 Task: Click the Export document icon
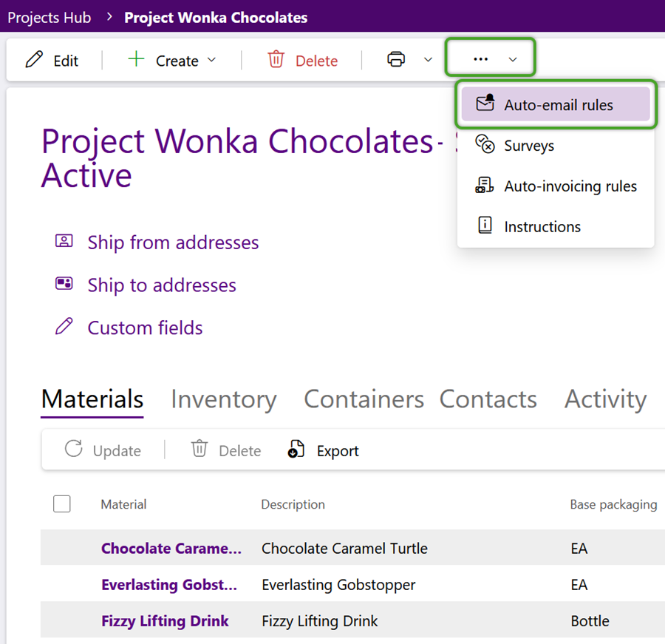pyautogui.click(x=296, y=449)
